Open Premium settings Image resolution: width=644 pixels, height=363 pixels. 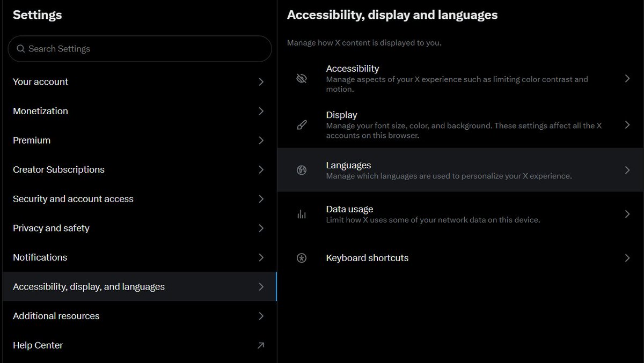pos(140,140)
